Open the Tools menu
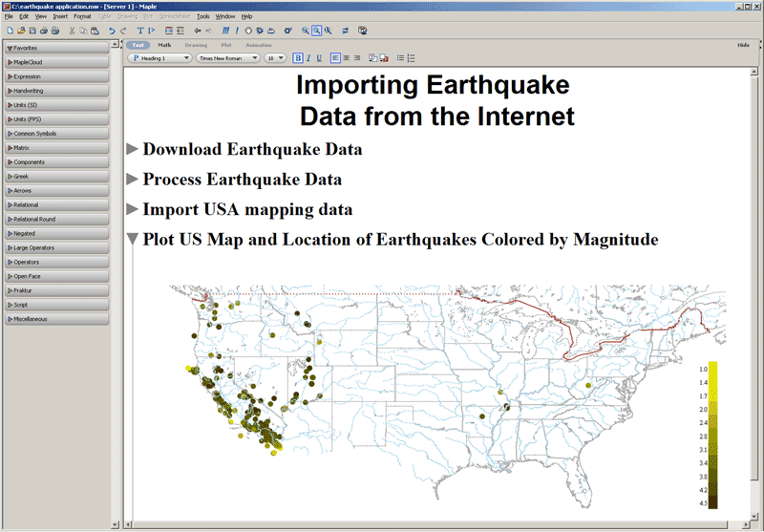The image size is (764, 532). click(x=202, y=16)
